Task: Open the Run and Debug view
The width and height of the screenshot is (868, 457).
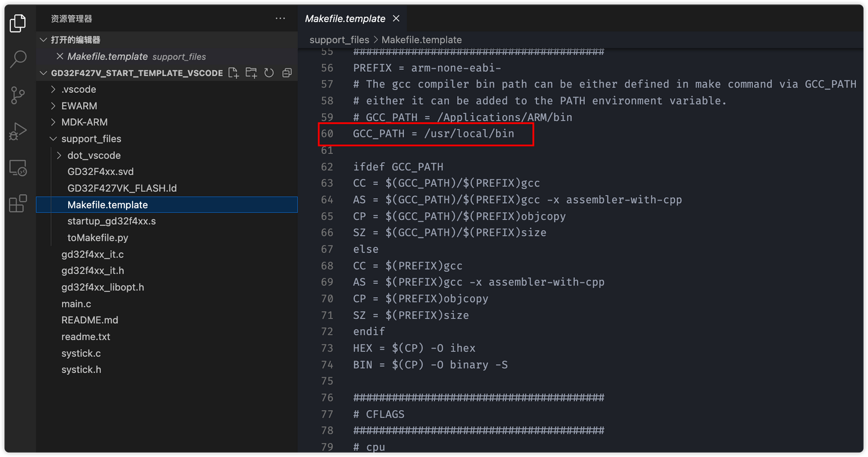Action: point(17,131)
